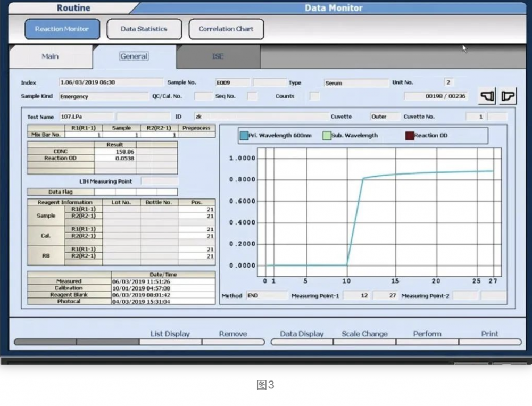Click the Print function button
This screenshot has width=532, height=406.
click(x=490, y=337)
